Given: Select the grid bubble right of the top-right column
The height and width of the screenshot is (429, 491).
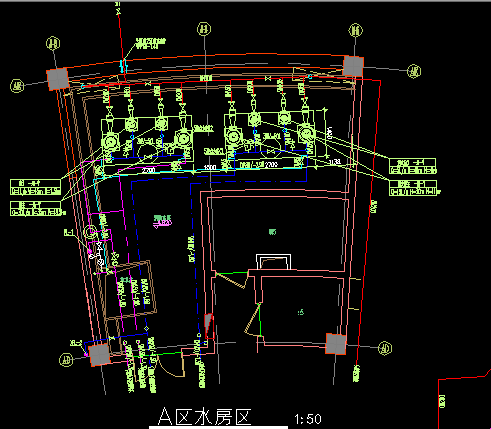Looking at the screenshot, I should coord(414,71).
